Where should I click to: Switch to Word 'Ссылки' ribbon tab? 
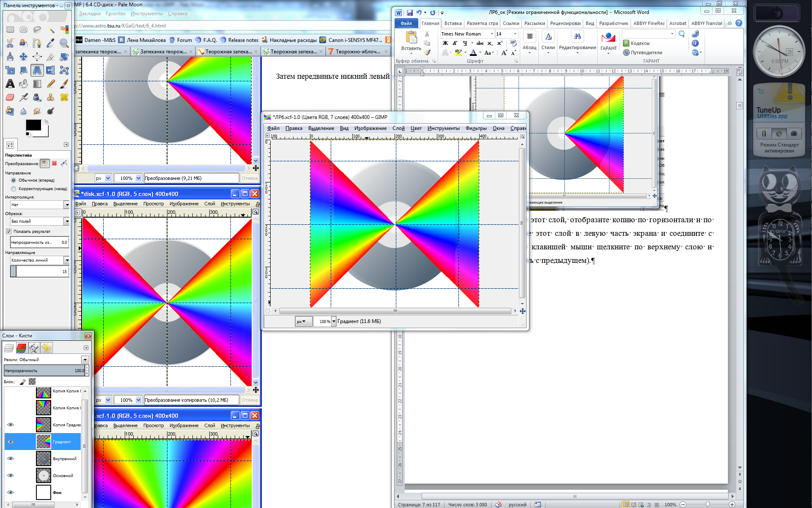[511, 23]
